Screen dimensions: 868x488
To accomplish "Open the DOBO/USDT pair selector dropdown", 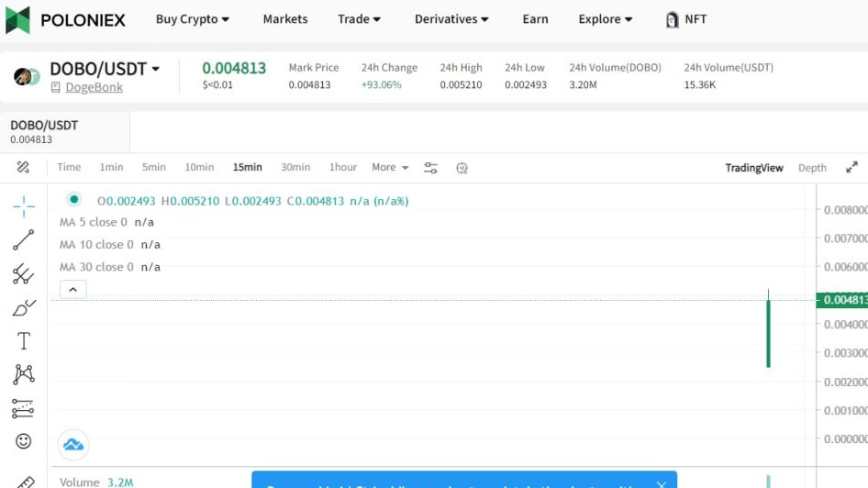I will [x=105, y=69].
